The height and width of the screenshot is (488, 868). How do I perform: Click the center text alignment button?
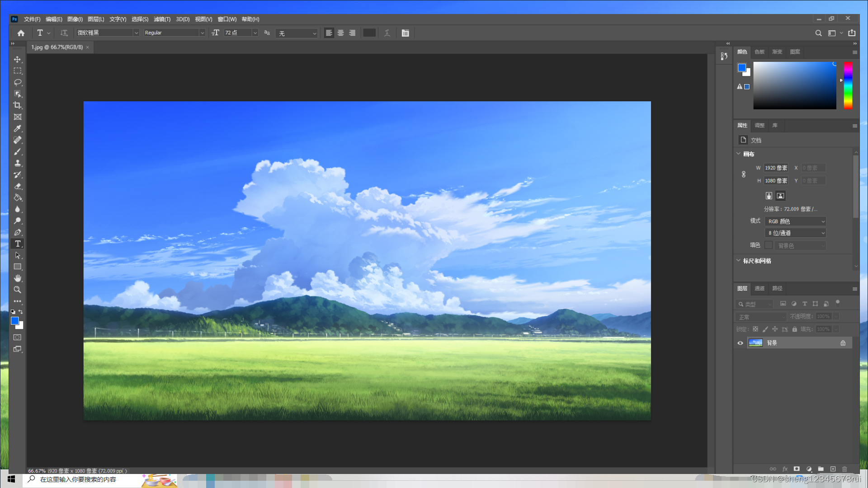(340, 33)
